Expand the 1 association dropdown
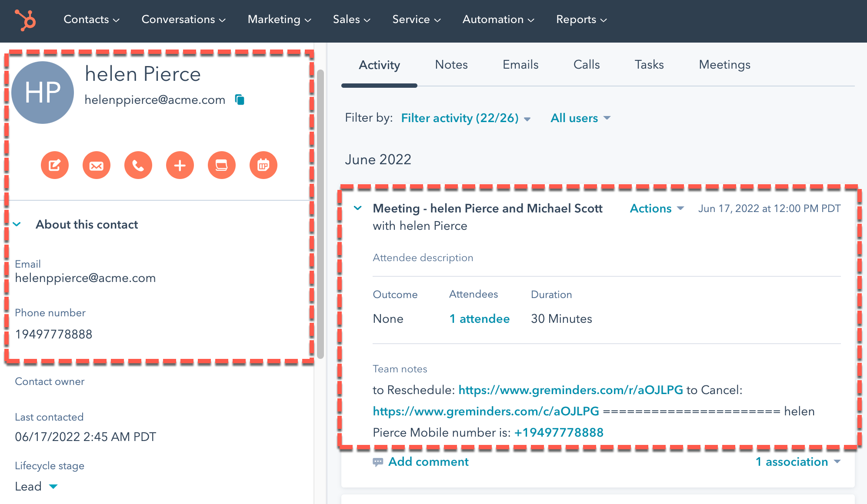This screenshot has width=867, height=504. coord(798,461)
